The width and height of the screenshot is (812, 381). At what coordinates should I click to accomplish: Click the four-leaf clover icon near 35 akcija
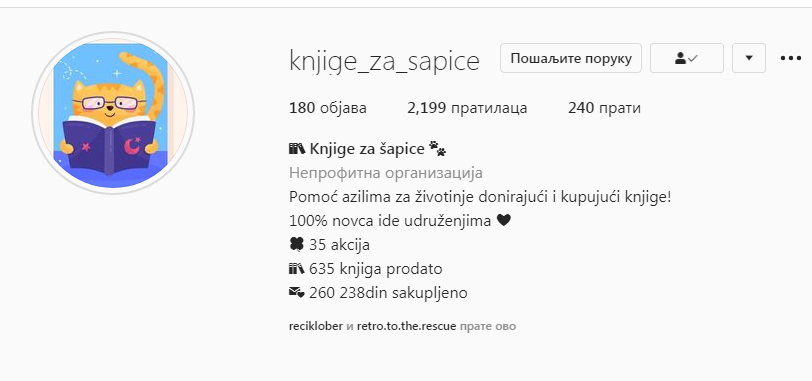pos(297,244)
